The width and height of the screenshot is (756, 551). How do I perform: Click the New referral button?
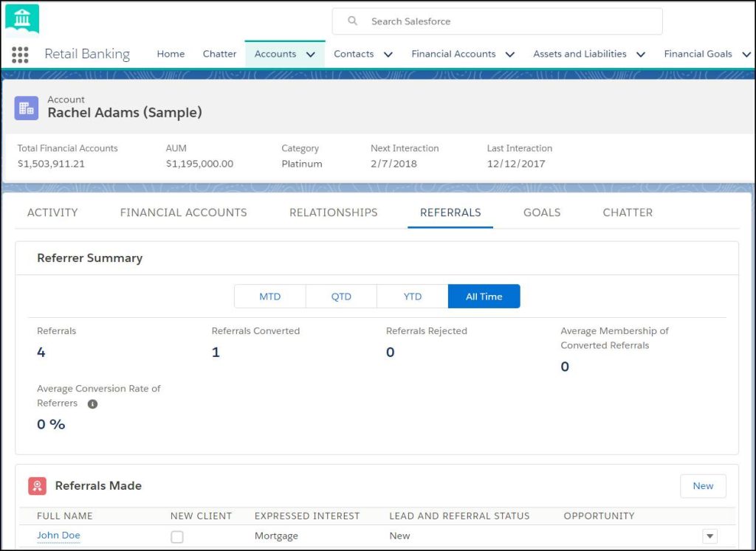point(703,485)
